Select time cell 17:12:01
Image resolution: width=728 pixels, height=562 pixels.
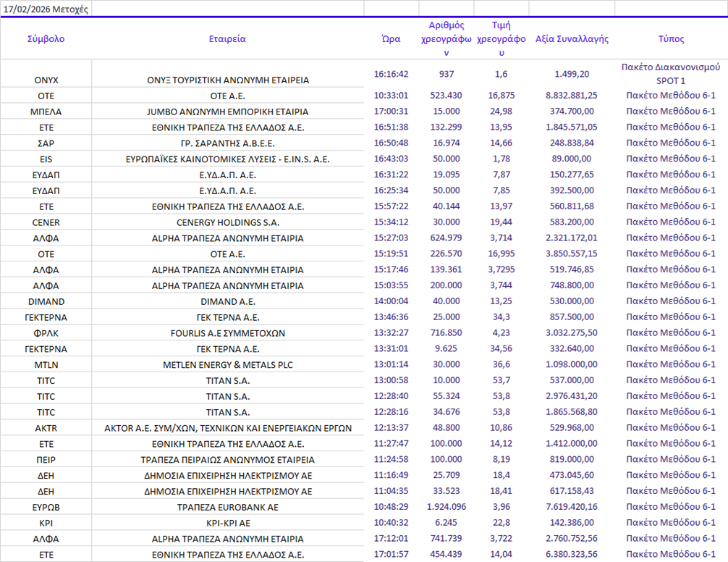click(391, 538)
